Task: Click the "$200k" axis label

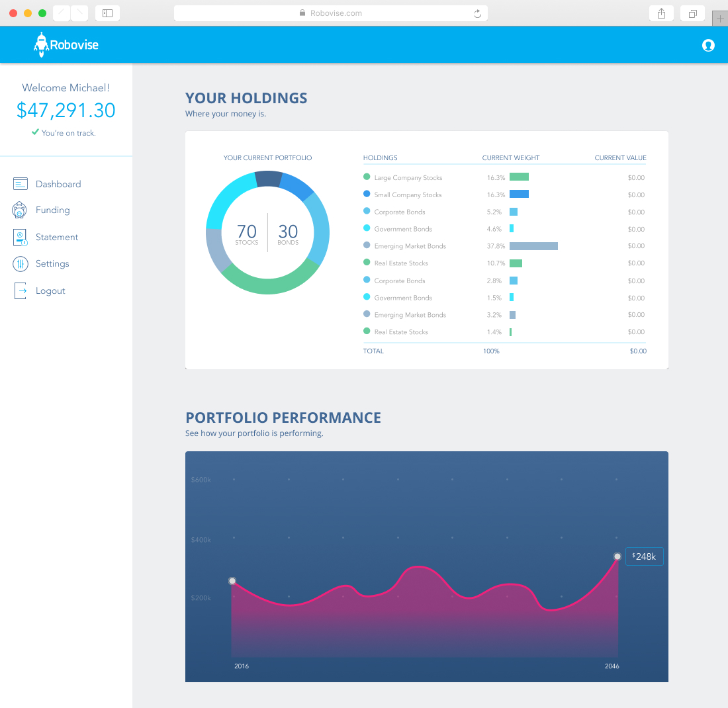Action: [x=201, y=598]
